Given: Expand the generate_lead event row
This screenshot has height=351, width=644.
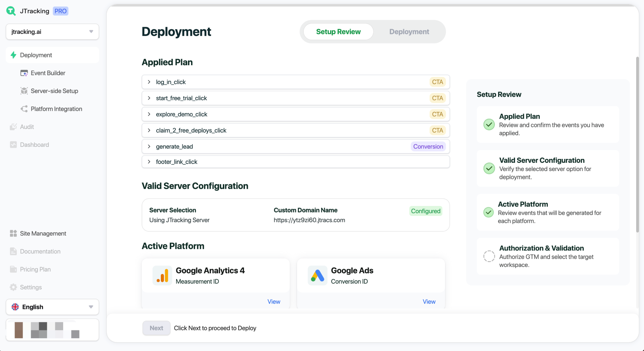Looking at the screenshot, I should (149, 146).
